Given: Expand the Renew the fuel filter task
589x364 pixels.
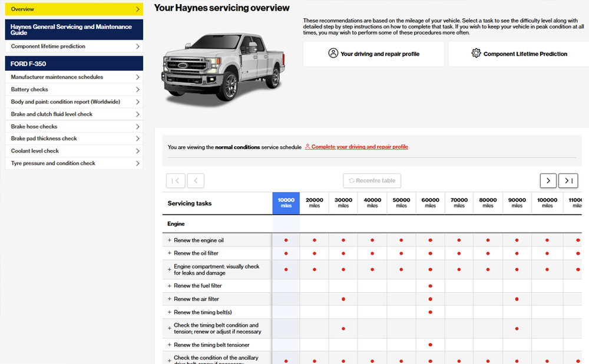Looking at the screenshot, I should pyautogui.click(x=168, y=286).
